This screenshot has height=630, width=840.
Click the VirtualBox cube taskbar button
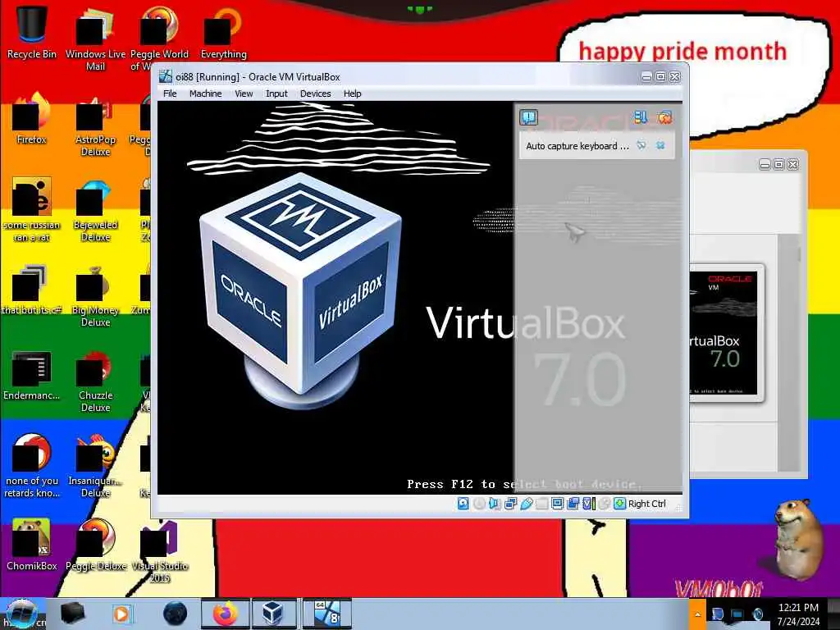coord(272,614)
